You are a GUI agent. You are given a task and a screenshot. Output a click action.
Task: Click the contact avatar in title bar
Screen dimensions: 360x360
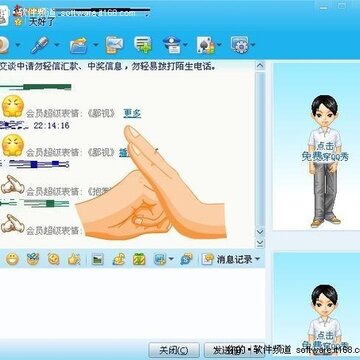pos(3,15)
